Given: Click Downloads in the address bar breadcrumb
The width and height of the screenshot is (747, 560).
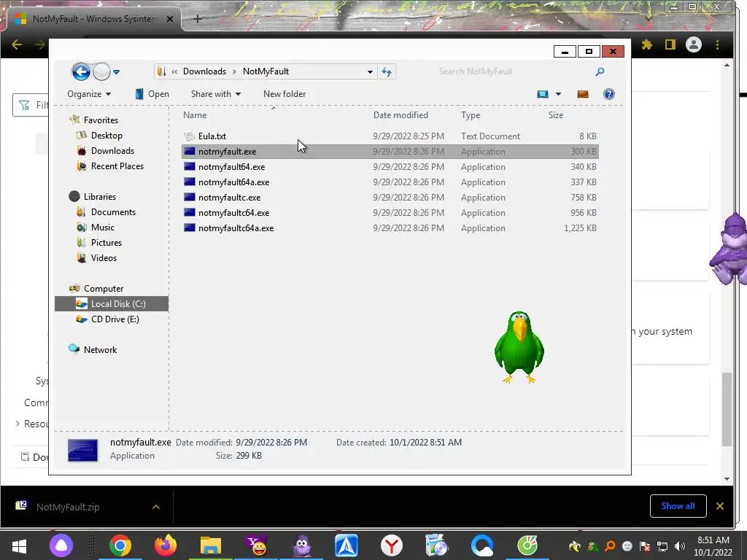Looking at the screenshot, I should pyautogui.click(x=204, y=71).
